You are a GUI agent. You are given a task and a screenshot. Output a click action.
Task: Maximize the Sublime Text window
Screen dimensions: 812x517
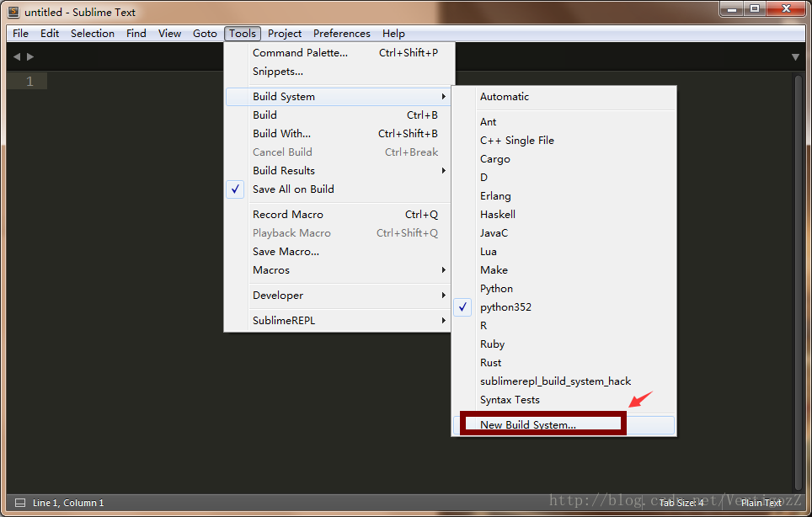[755, 9]
